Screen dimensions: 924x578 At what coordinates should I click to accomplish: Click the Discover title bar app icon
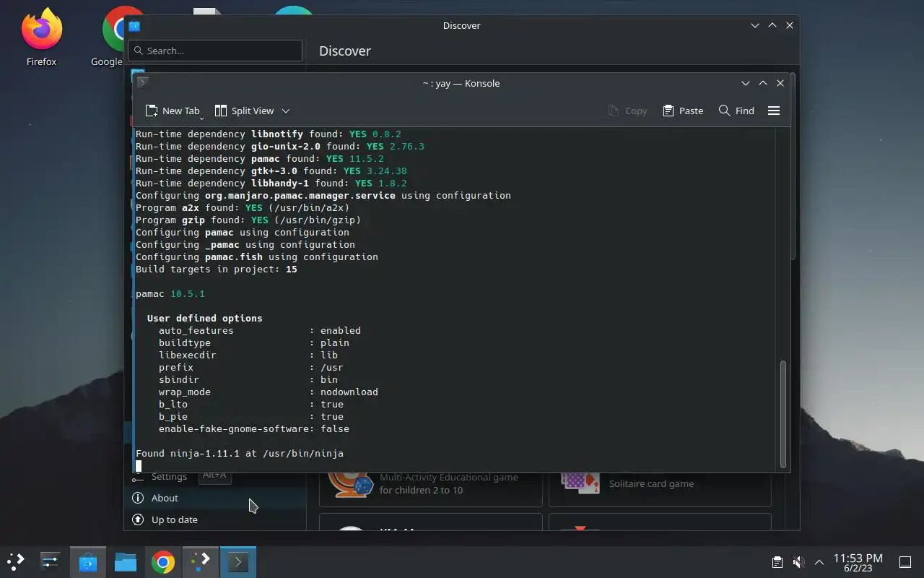coord(134,26)
